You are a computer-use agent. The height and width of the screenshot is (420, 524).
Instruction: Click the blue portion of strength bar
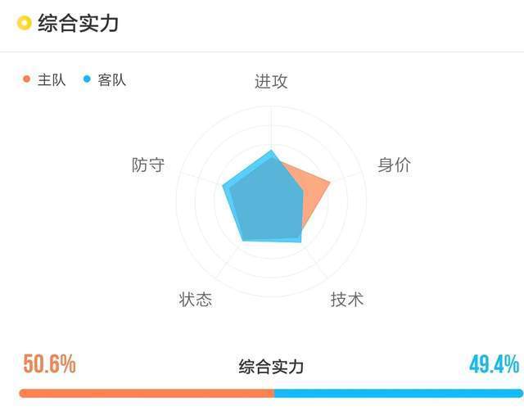399,393
